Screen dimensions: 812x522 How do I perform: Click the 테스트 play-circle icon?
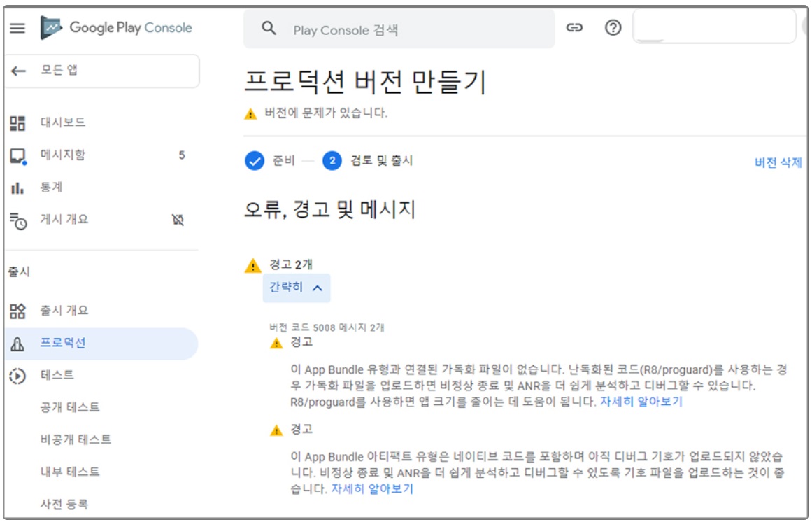coord(17,376)
